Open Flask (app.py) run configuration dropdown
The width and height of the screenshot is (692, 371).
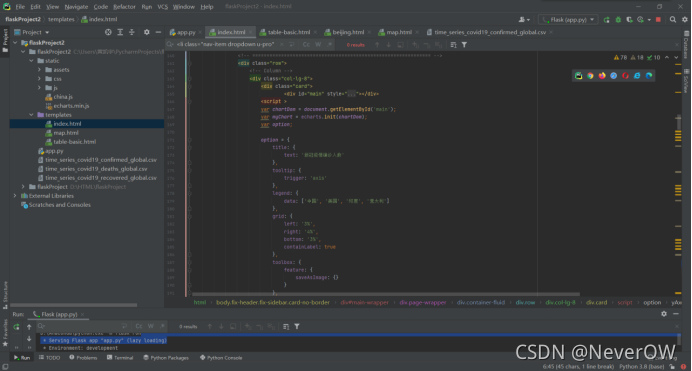coord(568,20)
